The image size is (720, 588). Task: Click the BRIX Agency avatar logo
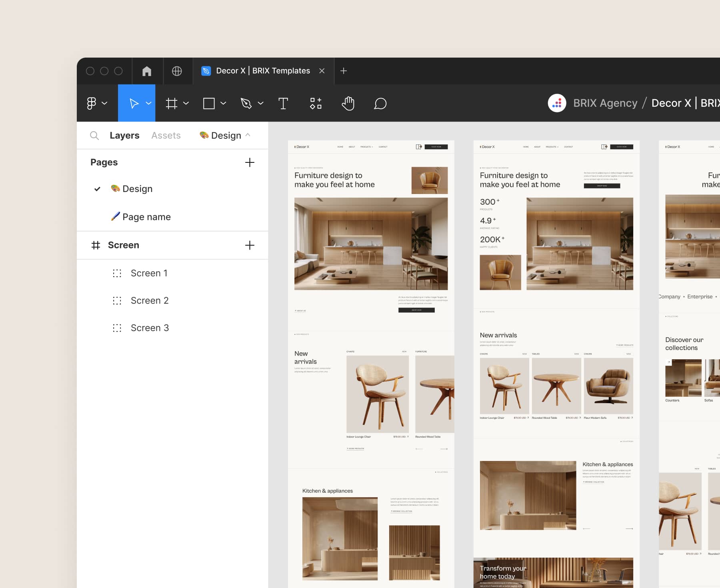point(557,103)
